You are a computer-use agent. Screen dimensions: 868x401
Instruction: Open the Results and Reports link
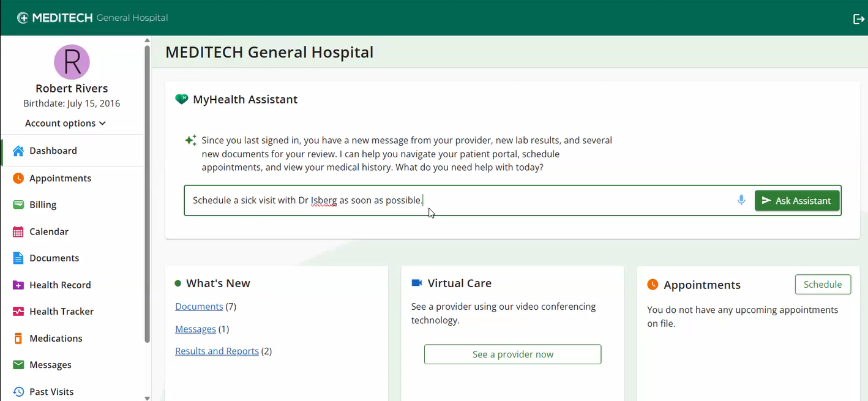click(217, 351)
